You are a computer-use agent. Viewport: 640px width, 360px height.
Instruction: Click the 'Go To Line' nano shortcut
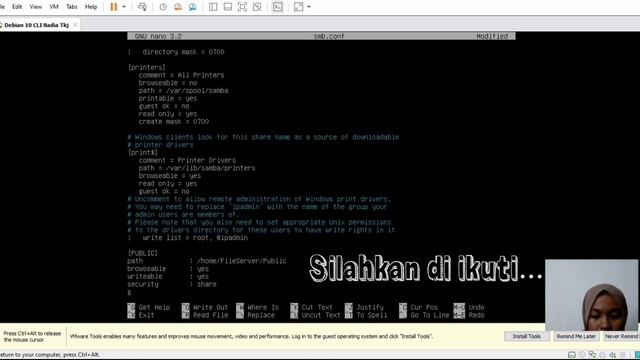424,315
